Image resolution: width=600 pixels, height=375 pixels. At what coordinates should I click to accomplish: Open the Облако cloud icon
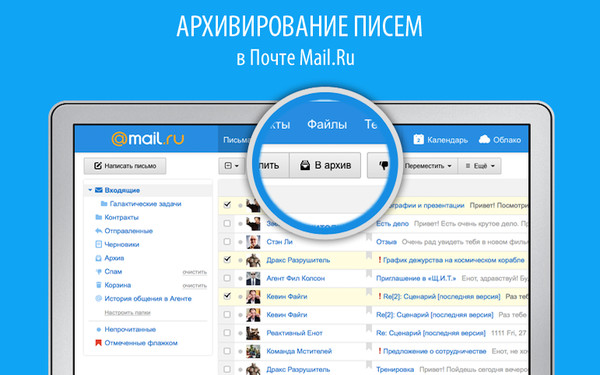[x=484, y=139]
